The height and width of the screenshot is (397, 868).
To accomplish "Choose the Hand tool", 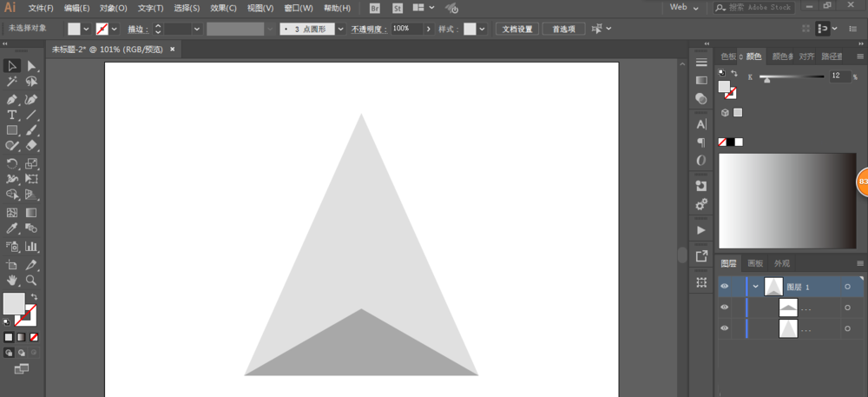I will 12,281.
